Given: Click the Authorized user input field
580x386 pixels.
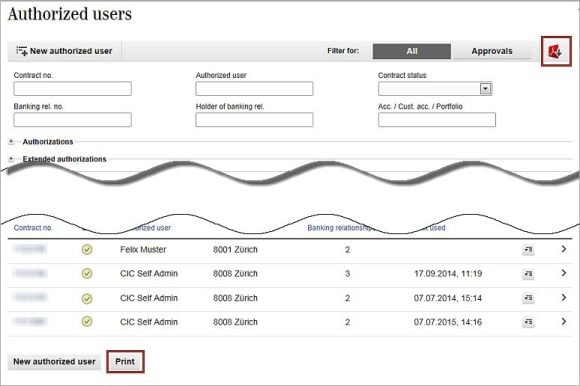Looking at the screenshot, I should click(254, 89).
